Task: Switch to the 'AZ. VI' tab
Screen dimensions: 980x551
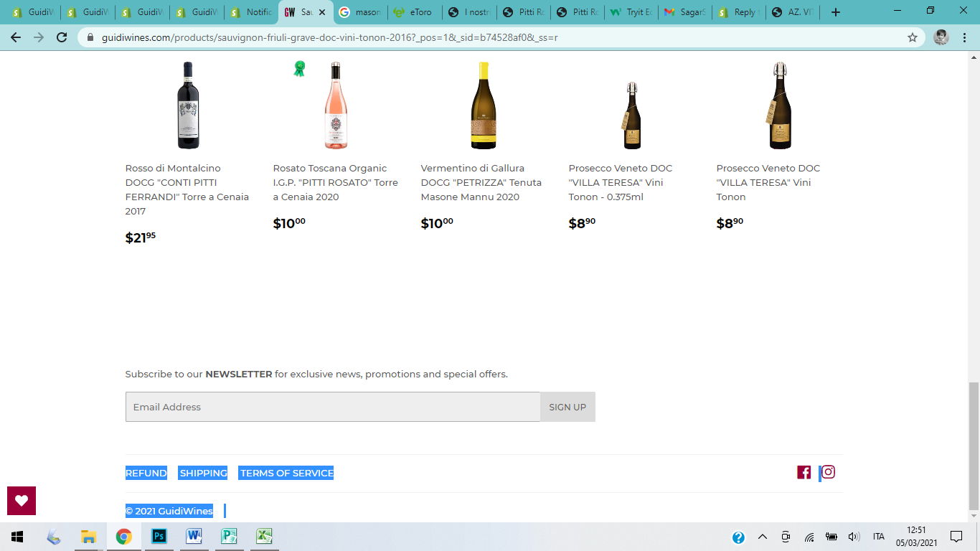Action: (794, 12)
